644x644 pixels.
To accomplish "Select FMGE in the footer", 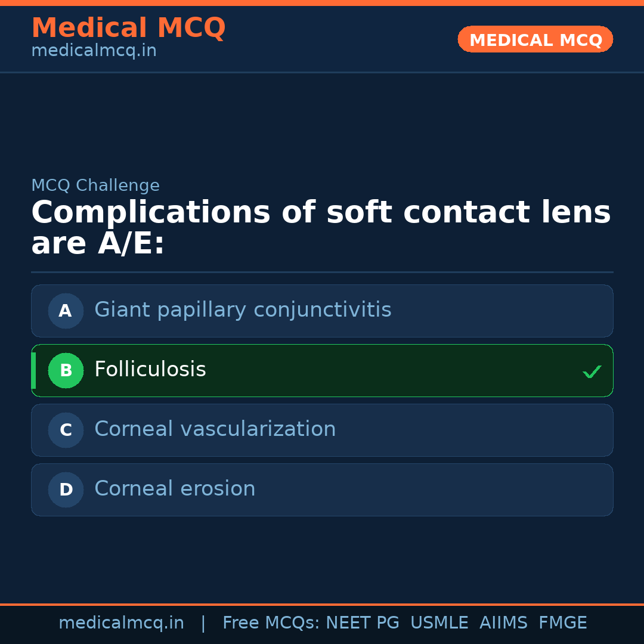I will [x=563, y=623].
